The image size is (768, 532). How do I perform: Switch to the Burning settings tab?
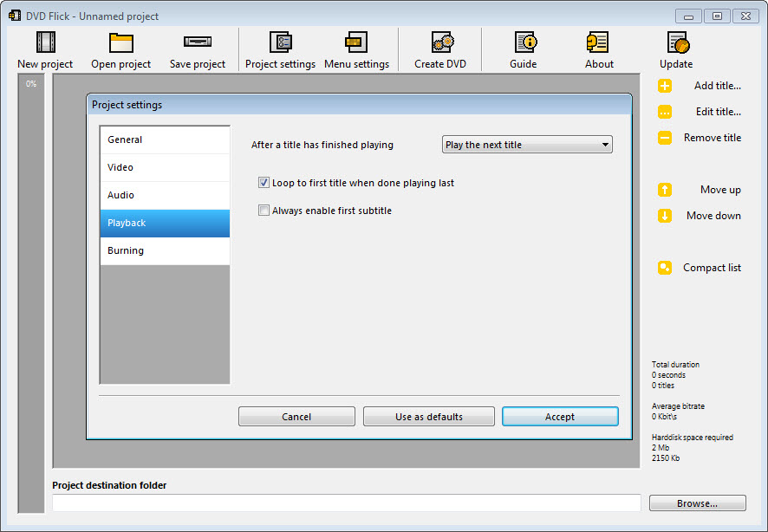165,250
